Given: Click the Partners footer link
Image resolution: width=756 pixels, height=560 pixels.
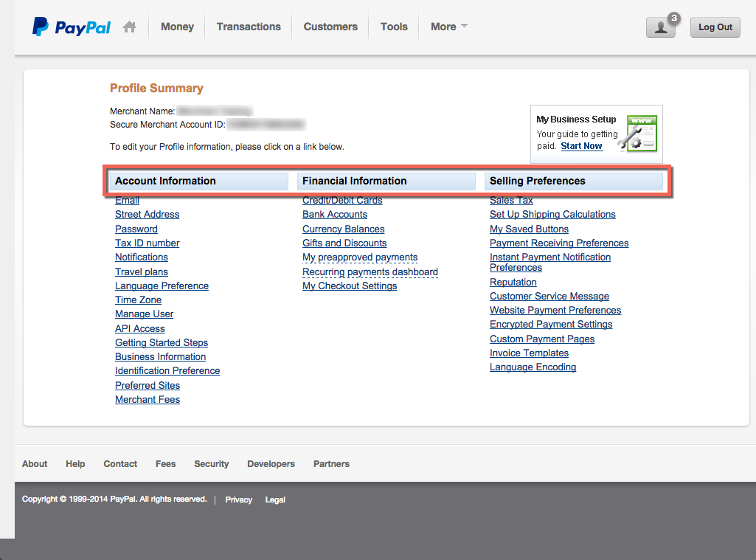Looking at the screenshot, I should 331,463.
